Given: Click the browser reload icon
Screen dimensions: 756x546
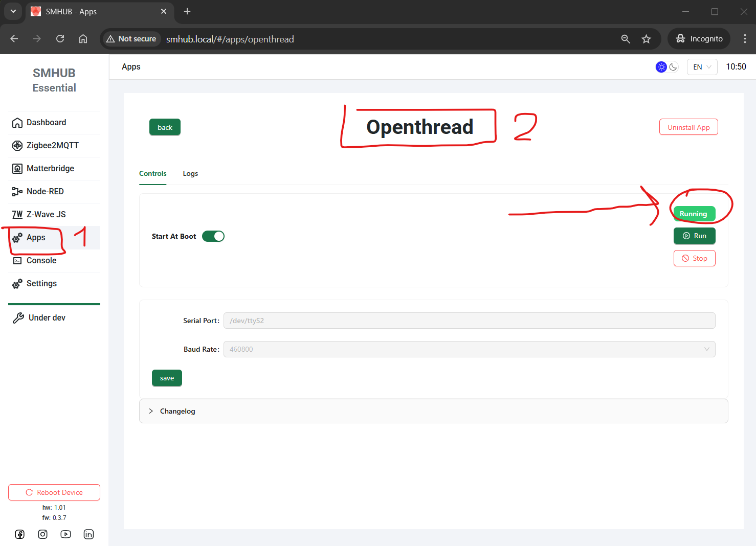Looking at the screenshot, I should click(60, 39).
